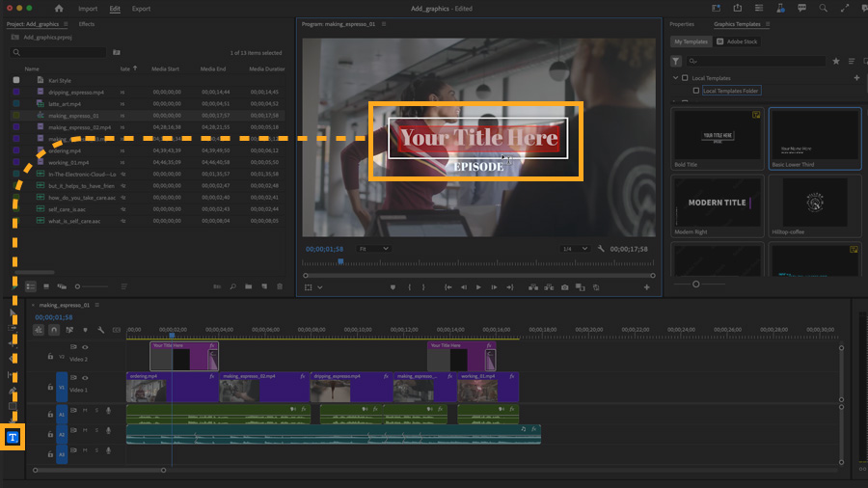Click the filter funnel in Graphics Templates

676,61
